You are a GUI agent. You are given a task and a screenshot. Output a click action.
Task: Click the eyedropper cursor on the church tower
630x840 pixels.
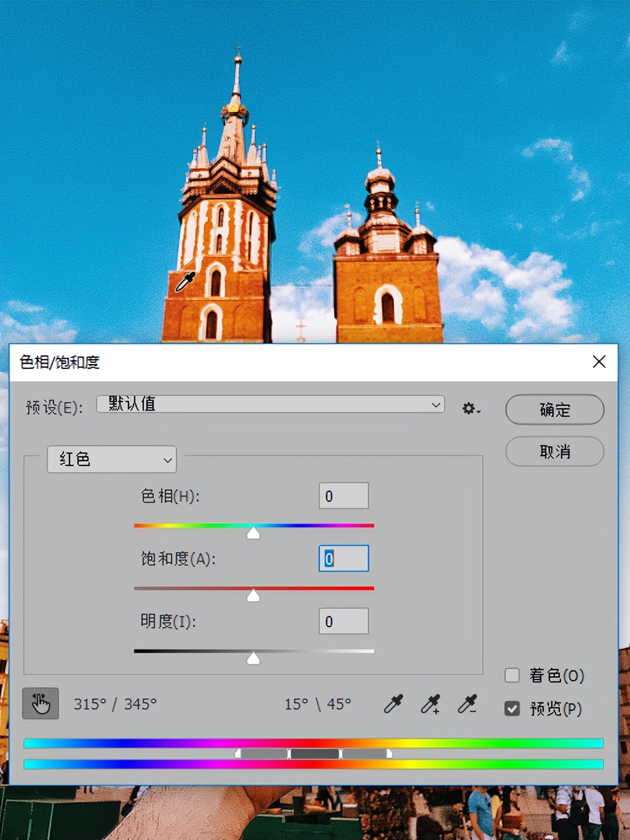(x=185, y=280)
